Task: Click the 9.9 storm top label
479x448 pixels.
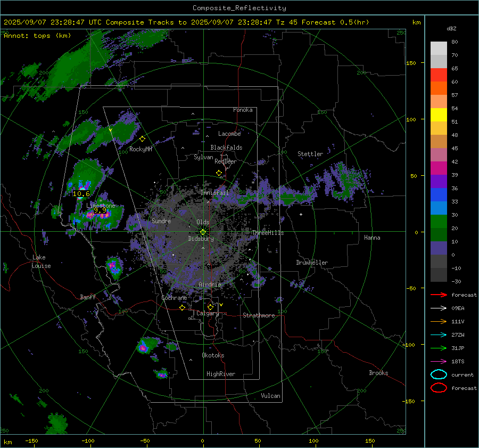Action: [x=100, y=210]
